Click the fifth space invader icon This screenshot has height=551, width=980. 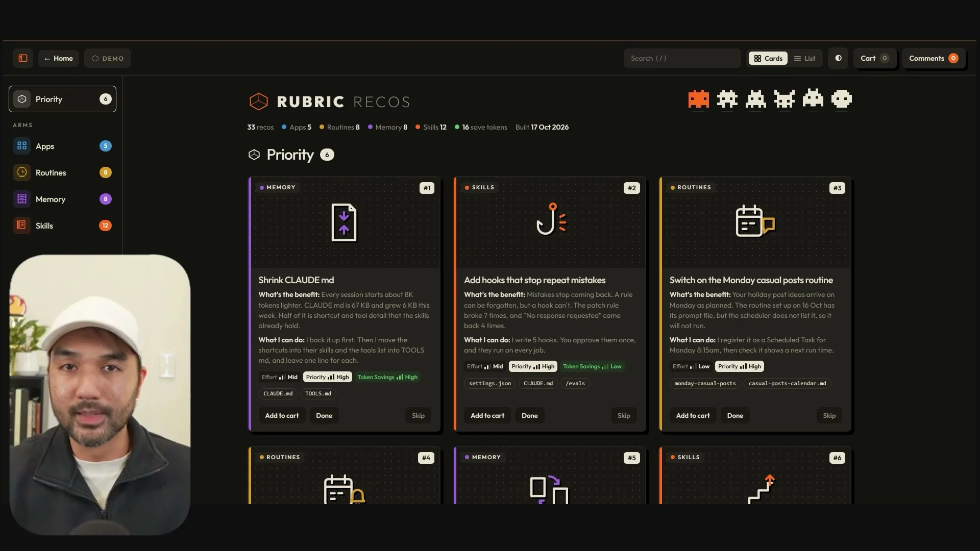point(813,99)
